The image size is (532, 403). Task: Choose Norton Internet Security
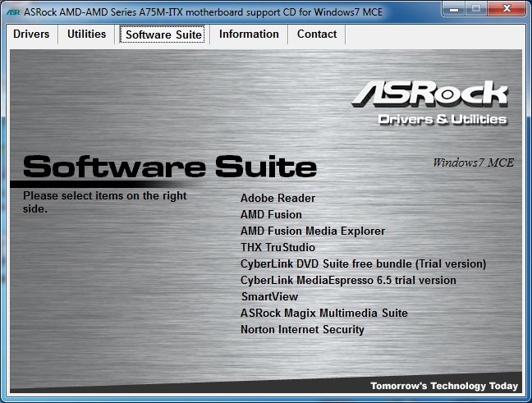[302, 329]
